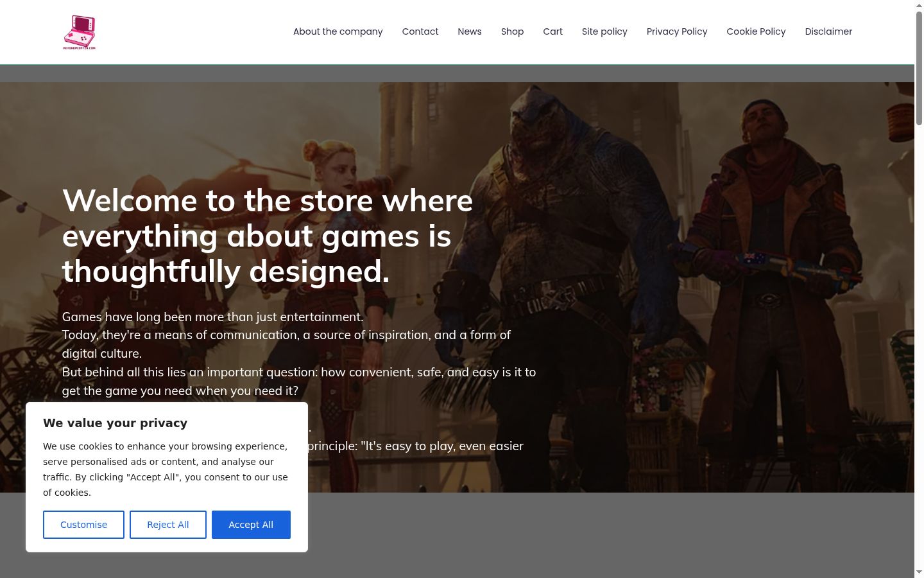This screenshot has height=578, width=924.
Task: Open the News section
Action: (x=470, y=31)
